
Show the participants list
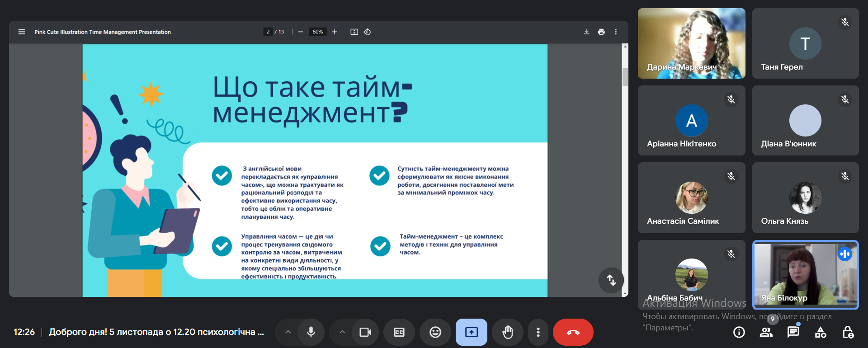click(x=766, y=332)
